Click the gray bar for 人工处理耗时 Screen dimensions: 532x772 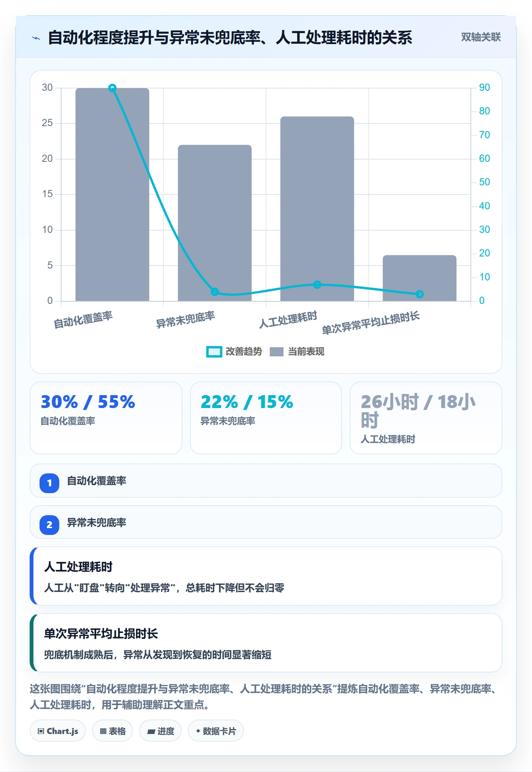click(x=317, y=209)
